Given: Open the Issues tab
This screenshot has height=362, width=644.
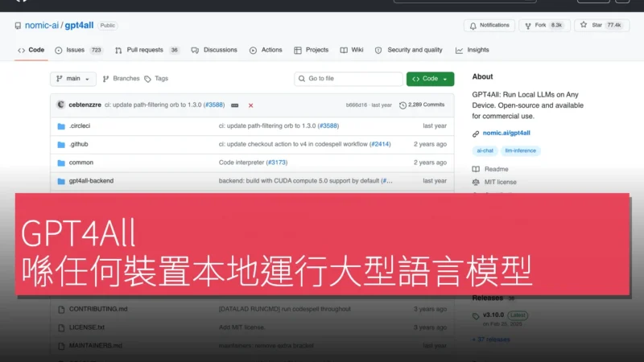Looking at the screenshot, I should click(78, 50).
